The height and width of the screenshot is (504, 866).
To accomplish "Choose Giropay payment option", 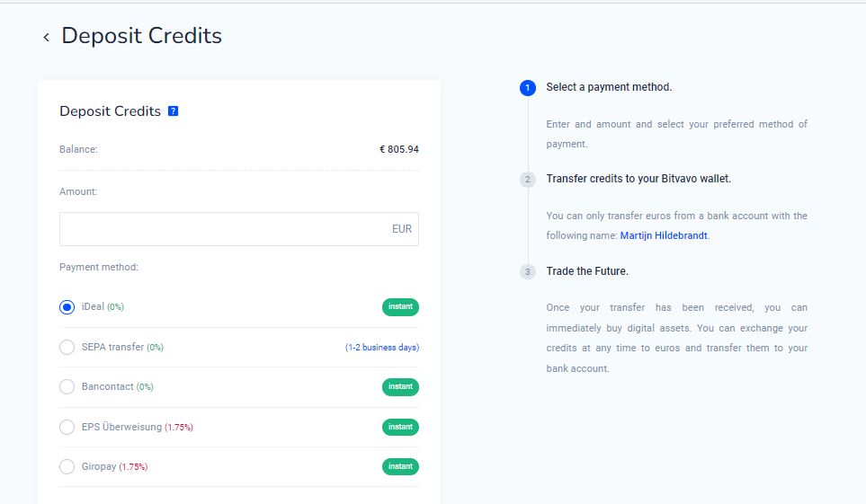I will [x=67, y=466].
